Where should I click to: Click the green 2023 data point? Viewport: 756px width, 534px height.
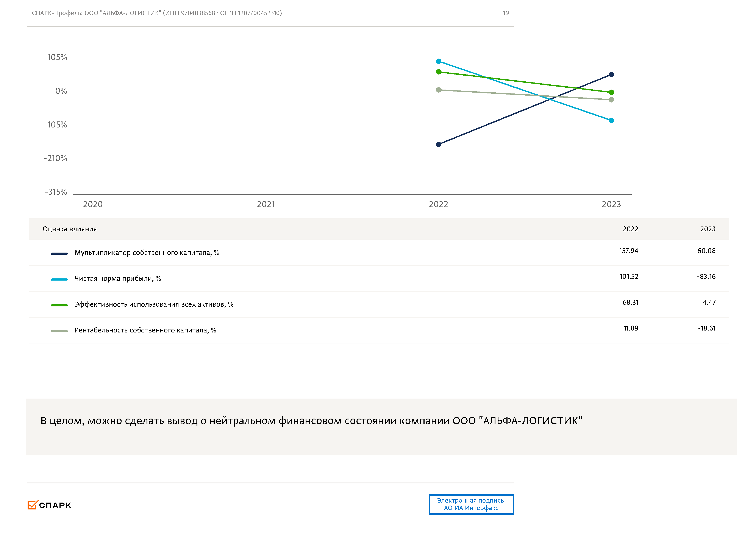pos(611,92)
